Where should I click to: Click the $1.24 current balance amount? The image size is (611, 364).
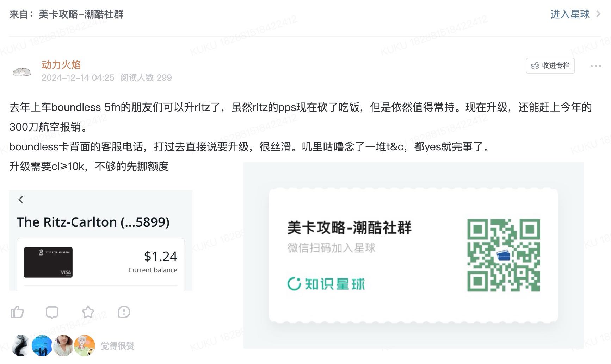tap(160, 257)
